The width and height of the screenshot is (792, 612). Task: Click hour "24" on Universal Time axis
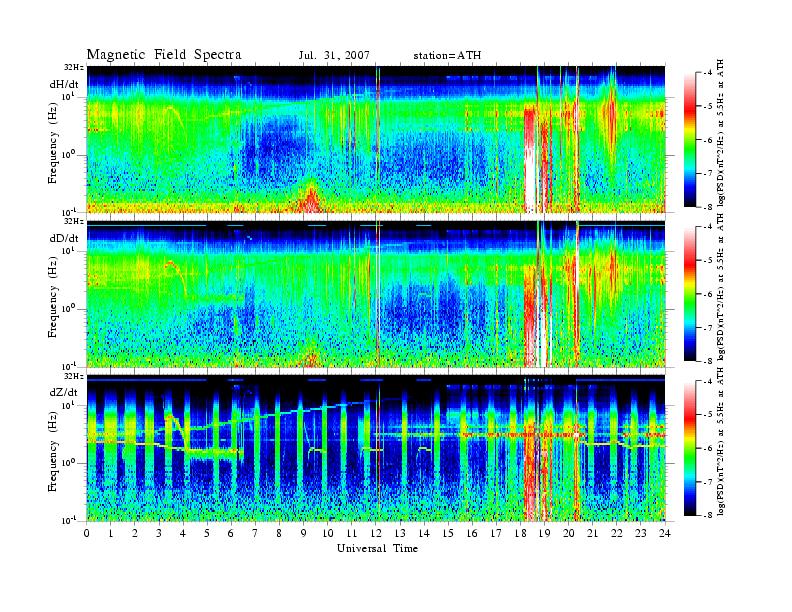665,533
